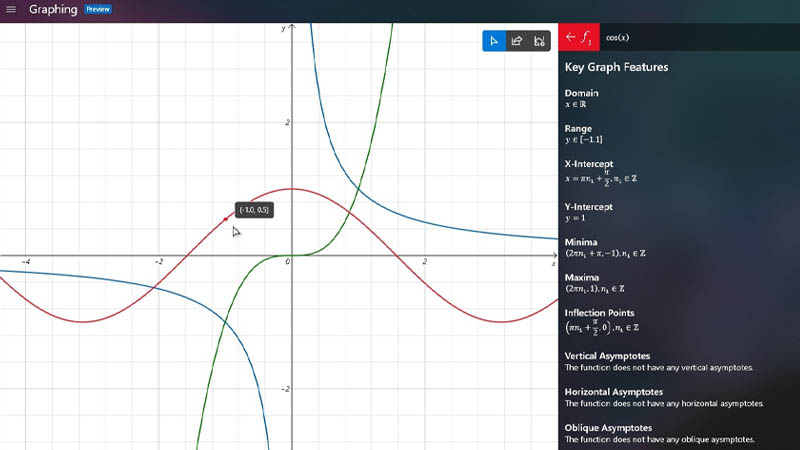Open graph options settings icon
Screen dimensions: 800x450
pos(539,41)
